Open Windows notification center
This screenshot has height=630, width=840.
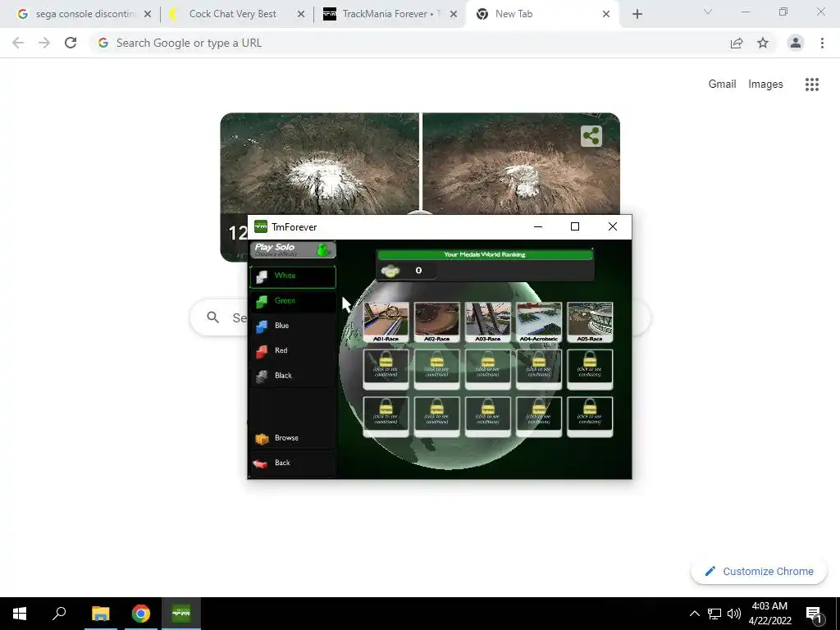814,614
